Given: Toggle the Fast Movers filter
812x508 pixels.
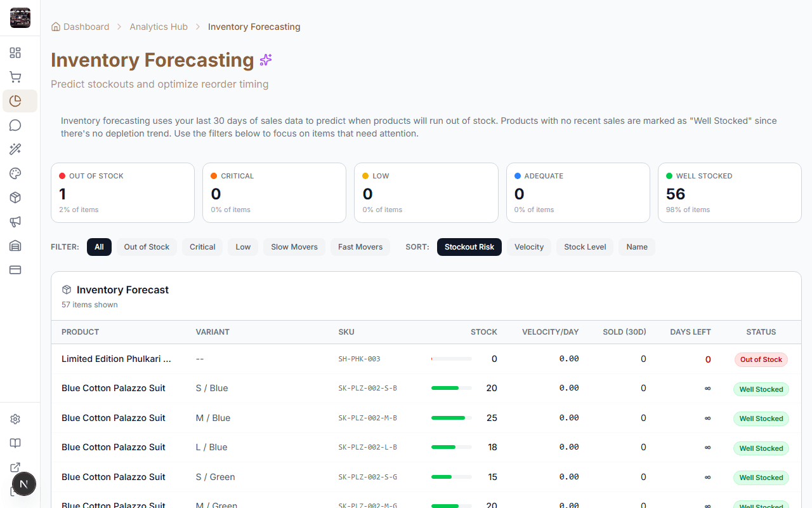Looking at the screenshot, I should [x=360, y=246].
